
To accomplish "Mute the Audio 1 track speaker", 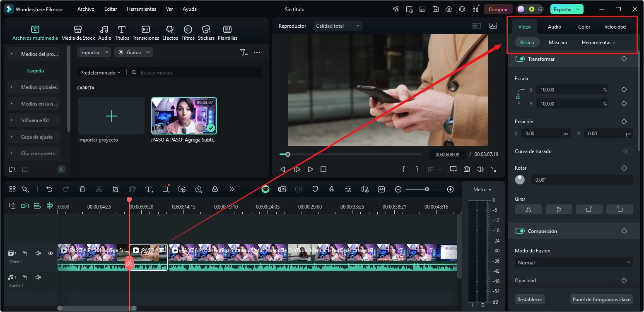I will coord(38,277).
